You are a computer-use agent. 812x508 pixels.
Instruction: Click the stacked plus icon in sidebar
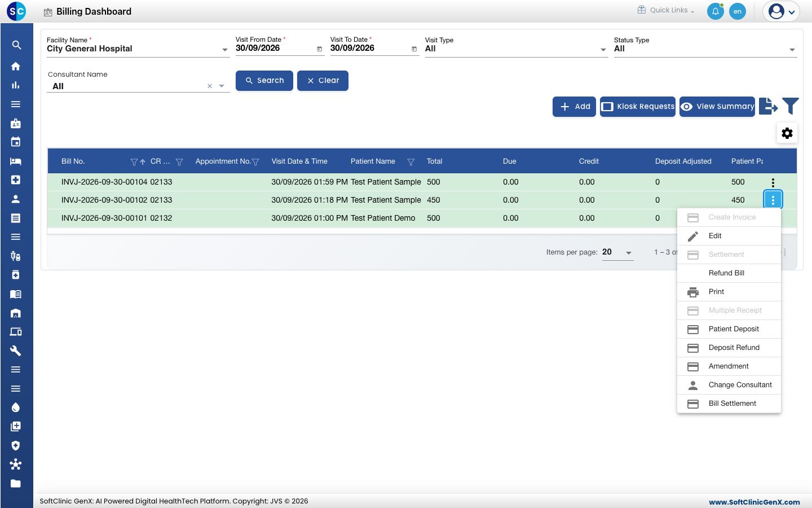pos(16,427)
